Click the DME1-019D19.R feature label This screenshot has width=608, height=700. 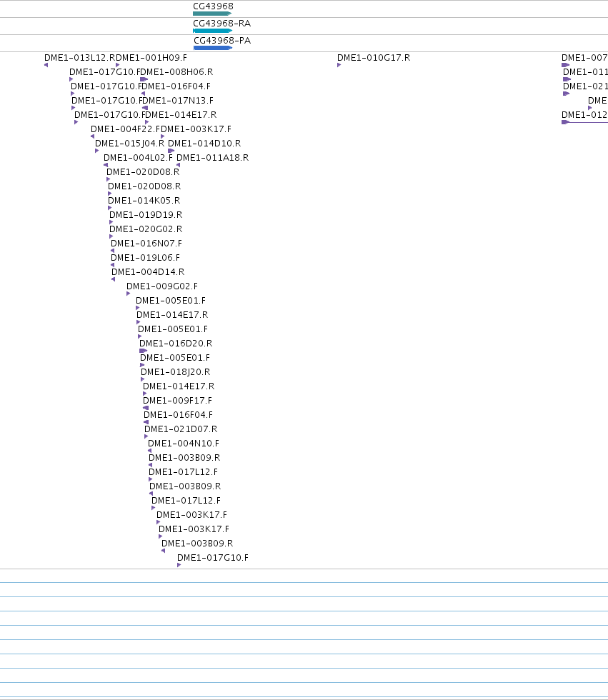[x=146, y=215]
